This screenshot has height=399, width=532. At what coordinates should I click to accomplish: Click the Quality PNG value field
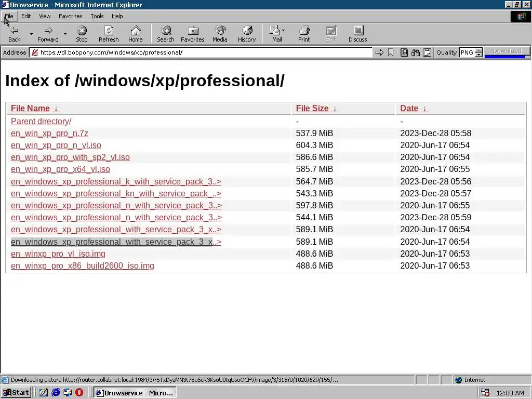click(467, 52)
